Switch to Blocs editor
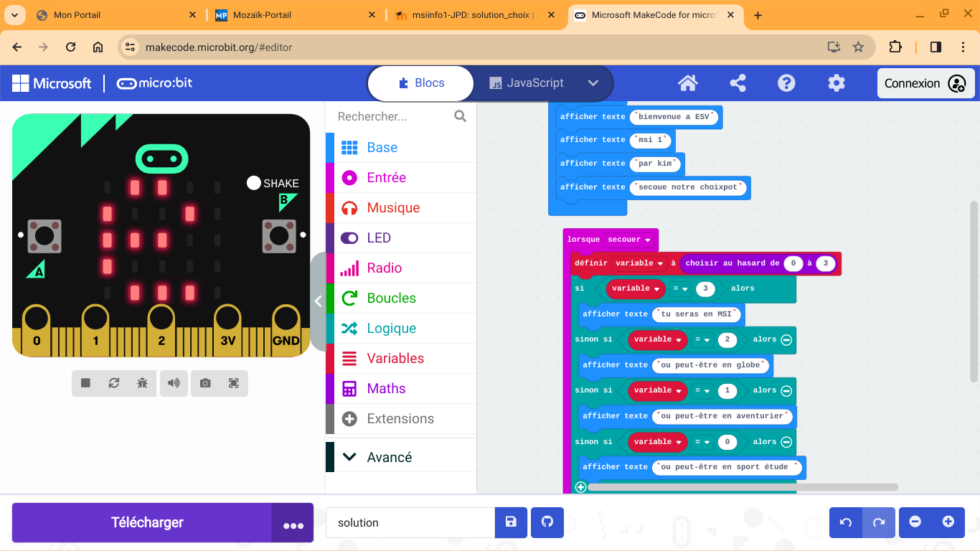This screenshot has width=980, height=551. [x=421, y=83]
